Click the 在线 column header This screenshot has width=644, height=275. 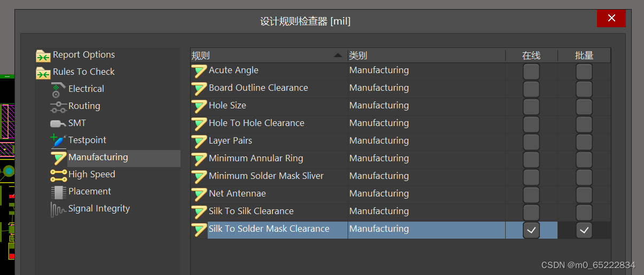coord(531,56)
